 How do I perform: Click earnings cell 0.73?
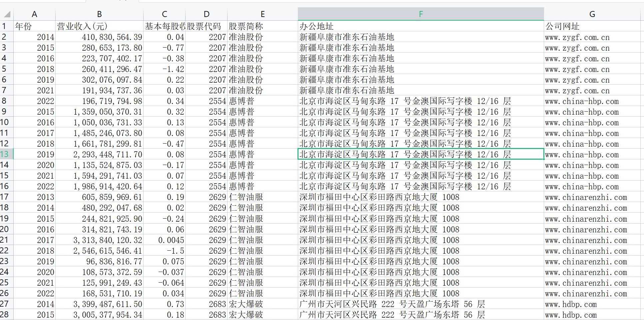164,304
